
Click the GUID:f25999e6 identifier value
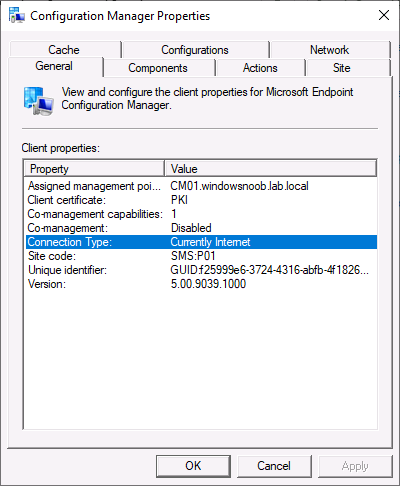click(x=269, y=270)
